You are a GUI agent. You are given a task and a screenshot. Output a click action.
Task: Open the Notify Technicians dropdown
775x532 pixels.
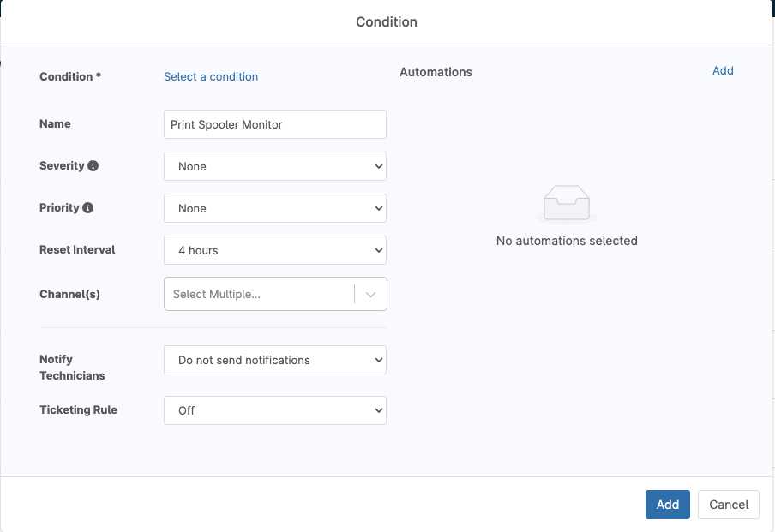click(274, 360)
